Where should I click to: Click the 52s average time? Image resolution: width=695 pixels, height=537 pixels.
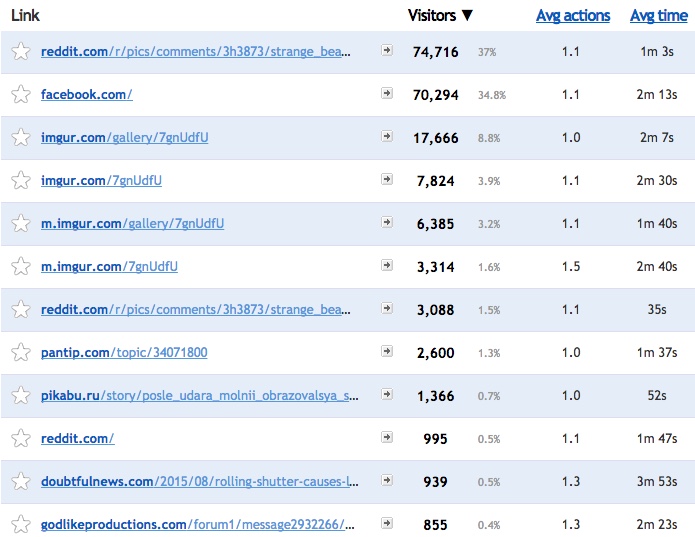pyautogui.click(x=657, y=396)
